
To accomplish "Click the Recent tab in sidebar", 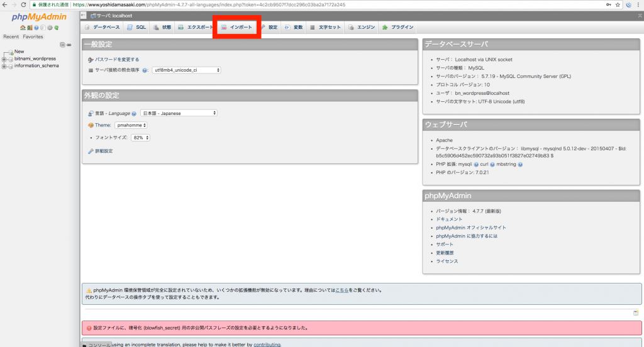I will click(x=11, y=37).
